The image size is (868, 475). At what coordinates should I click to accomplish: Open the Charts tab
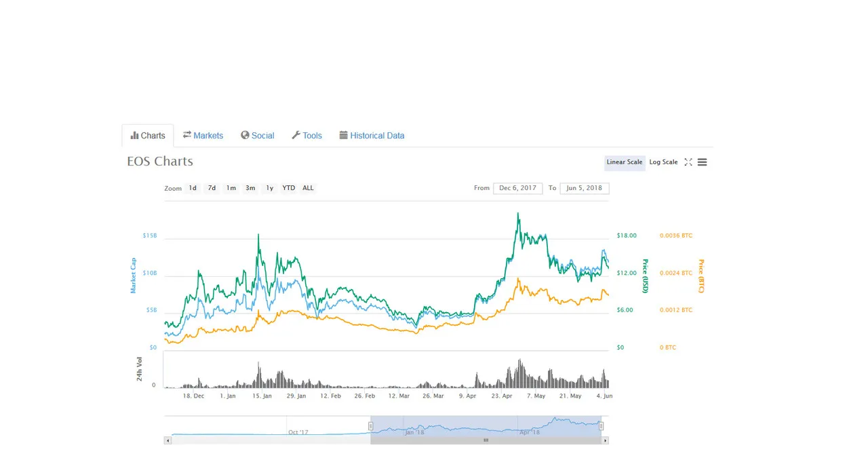(x=148, y=136)
